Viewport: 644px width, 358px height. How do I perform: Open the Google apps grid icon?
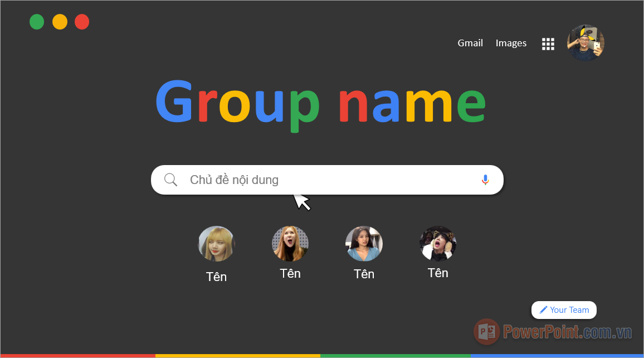pyautogui.click(x=548, y=44)
